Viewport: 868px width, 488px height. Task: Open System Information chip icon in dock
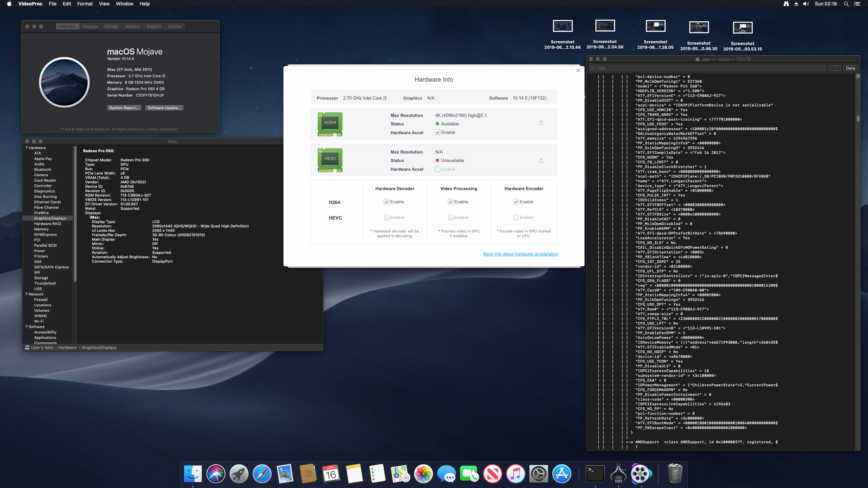pos(618,473)
